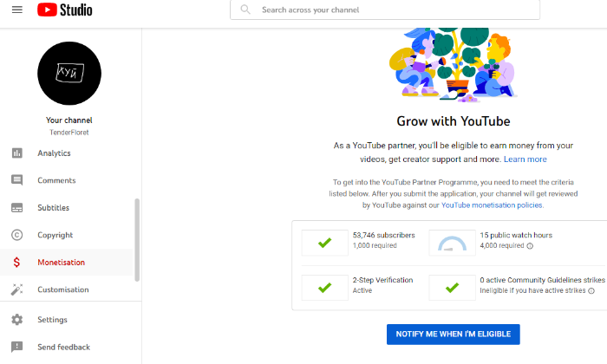Viewport: 607px width, 364px height.
Task: Click info icon beside active strikes text
Action: [591, 291]
